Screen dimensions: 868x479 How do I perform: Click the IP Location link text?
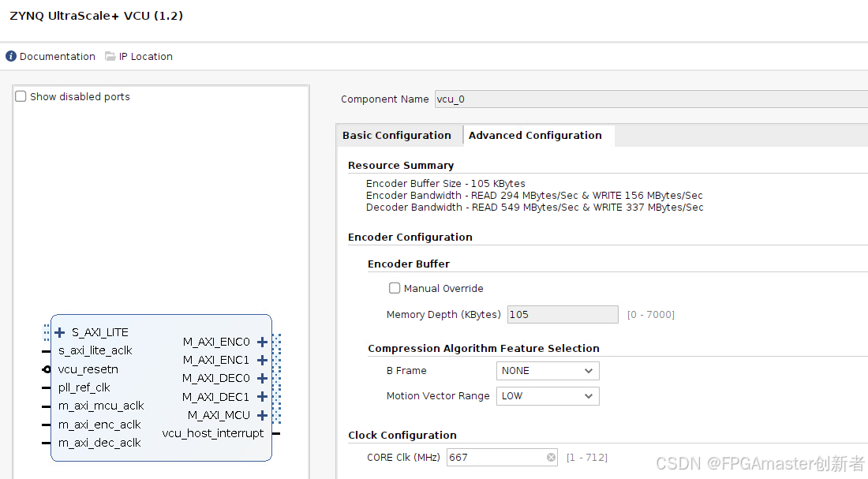click(x=146, y=57)
